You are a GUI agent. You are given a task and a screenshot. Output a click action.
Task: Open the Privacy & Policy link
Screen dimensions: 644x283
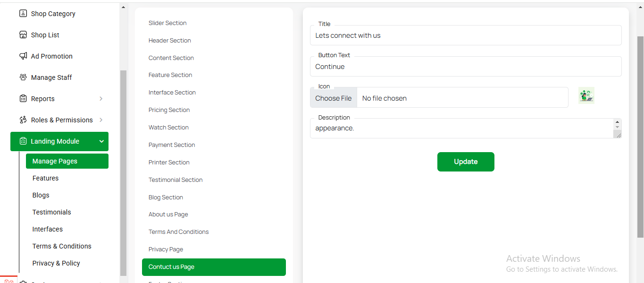click(56, 263)
